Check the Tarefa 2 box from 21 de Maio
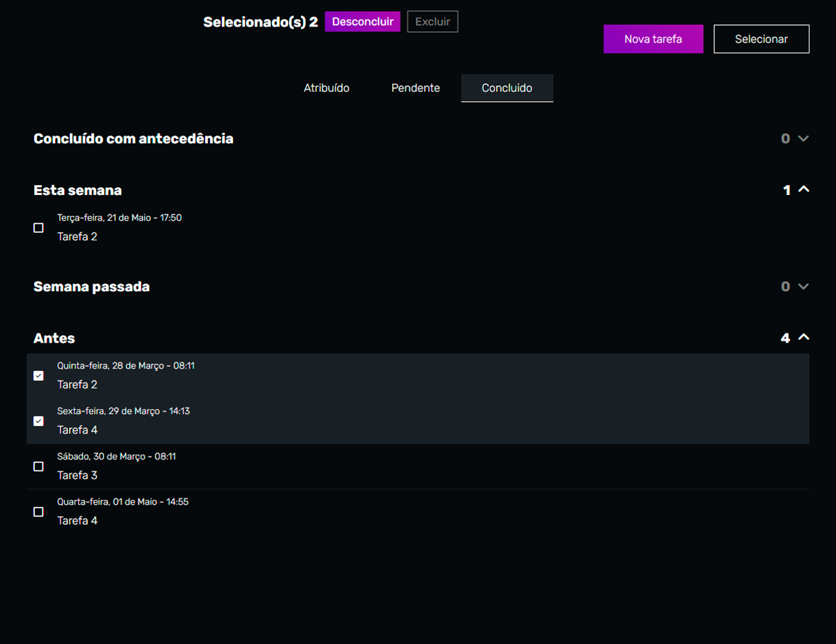This screenshot has height=644, width=836. [39, 228]
